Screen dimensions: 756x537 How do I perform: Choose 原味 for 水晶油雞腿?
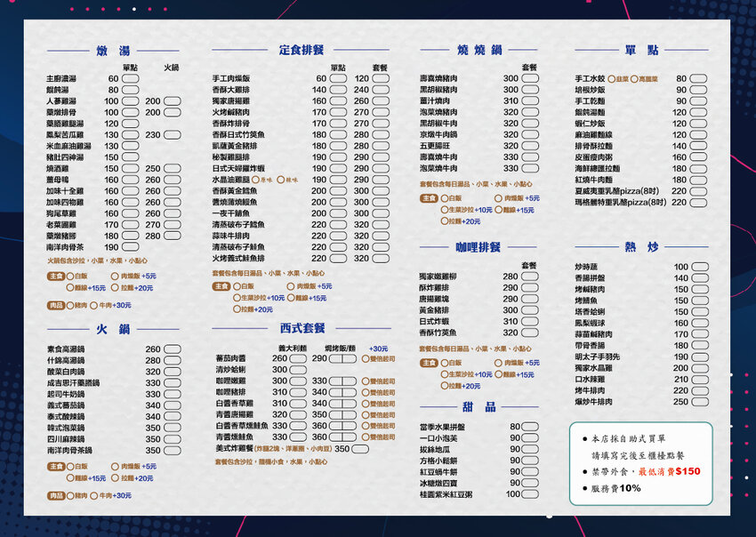coord(254,180)
